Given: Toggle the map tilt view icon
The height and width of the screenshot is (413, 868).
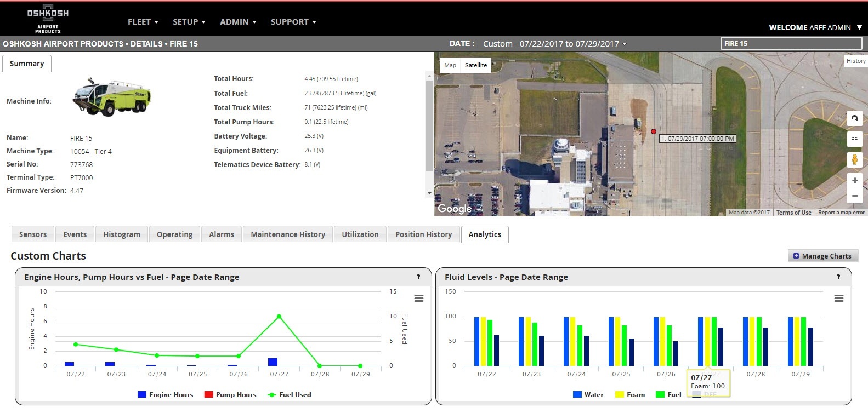Looking at the screenshot, I should point(854,139).
